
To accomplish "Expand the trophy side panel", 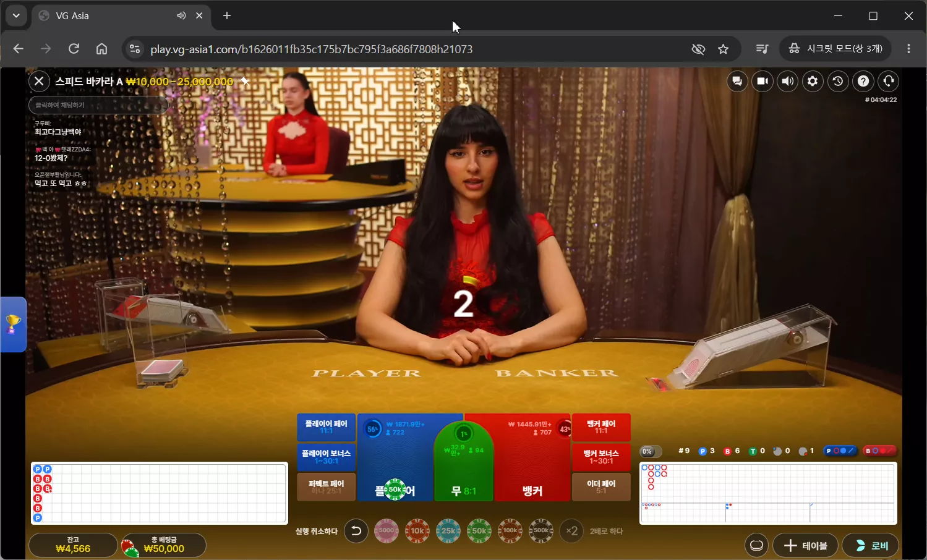I will tap(13, 325).
